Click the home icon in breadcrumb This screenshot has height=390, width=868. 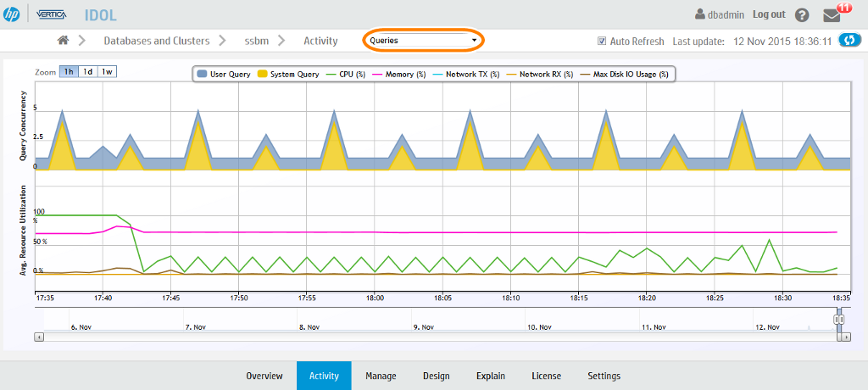[63, 41]
